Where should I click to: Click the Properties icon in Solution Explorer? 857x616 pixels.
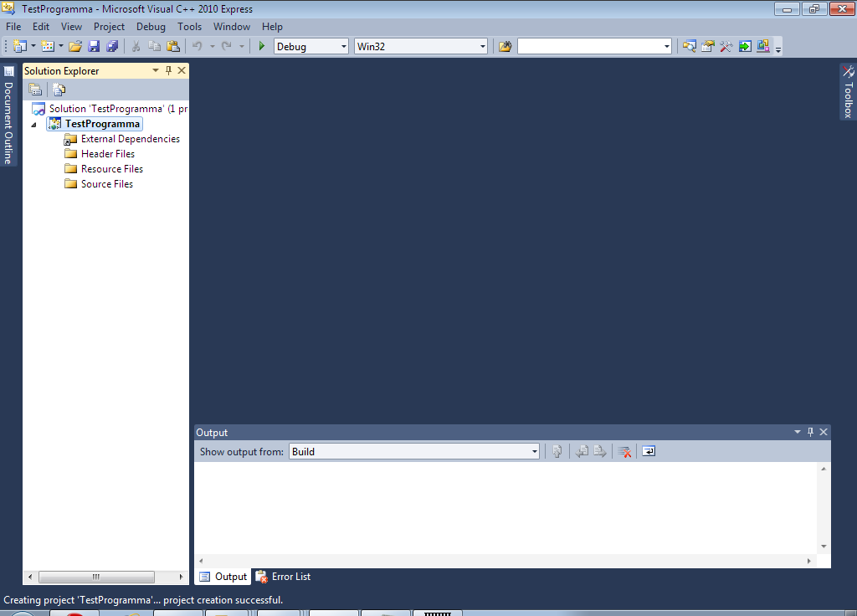(x=35, y=89)
